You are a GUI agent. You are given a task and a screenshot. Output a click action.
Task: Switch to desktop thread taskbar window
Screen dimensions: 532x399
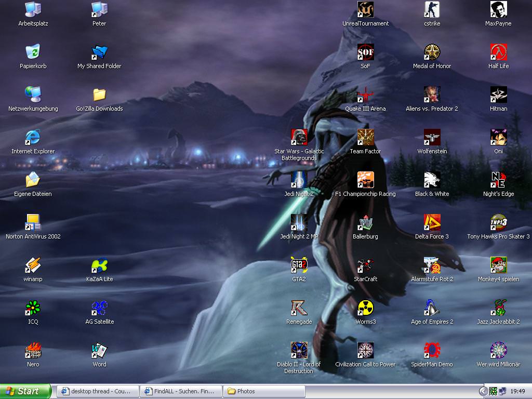98,391
